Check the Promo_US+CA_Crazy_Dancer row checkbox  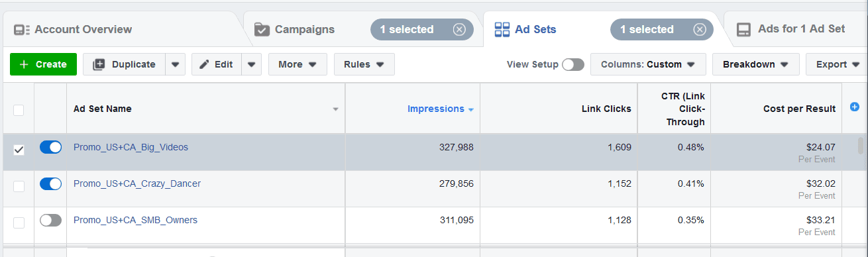(19, 187)
